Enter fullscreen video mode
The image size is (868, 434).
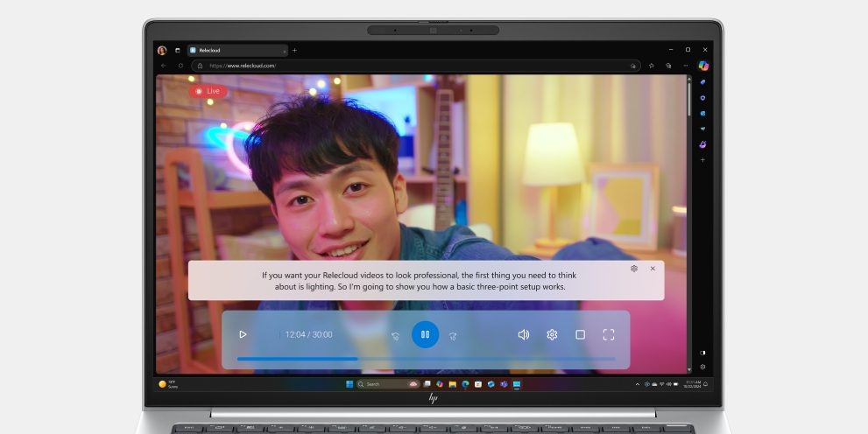click(609, 334)
